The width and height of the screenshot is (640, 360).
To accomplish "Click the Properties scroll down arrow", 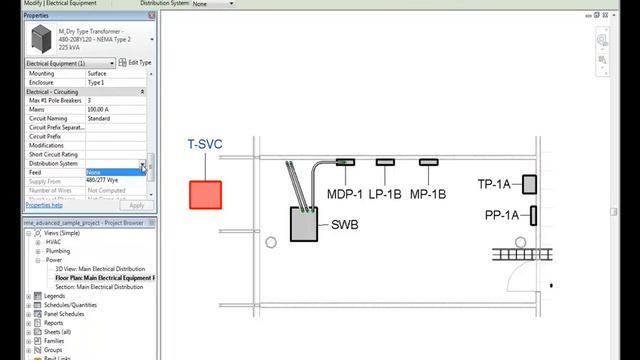I will tap(151, 195).
